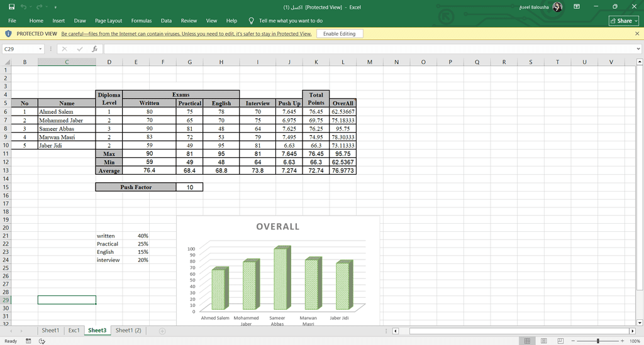Select Normal view in status bar
The image size is (644, 345).
(x=527, y=341)
